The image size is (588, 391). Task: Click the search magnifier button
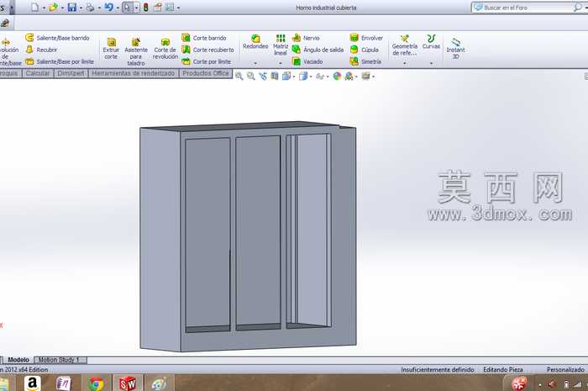pyautogui.click(x=578, y=7)
